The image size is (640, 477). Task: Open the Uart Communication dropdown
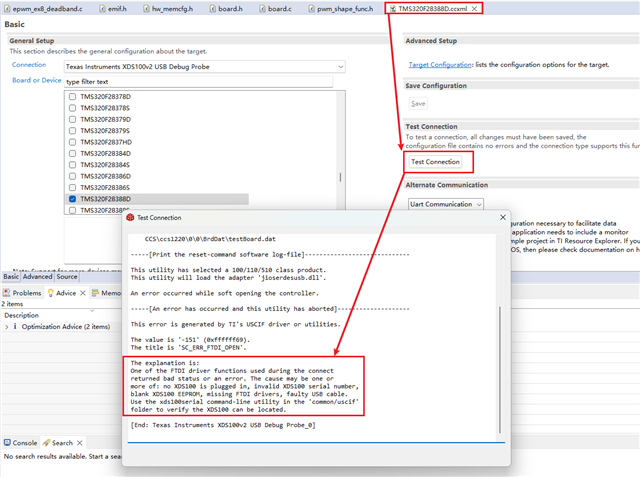[446, 204]
